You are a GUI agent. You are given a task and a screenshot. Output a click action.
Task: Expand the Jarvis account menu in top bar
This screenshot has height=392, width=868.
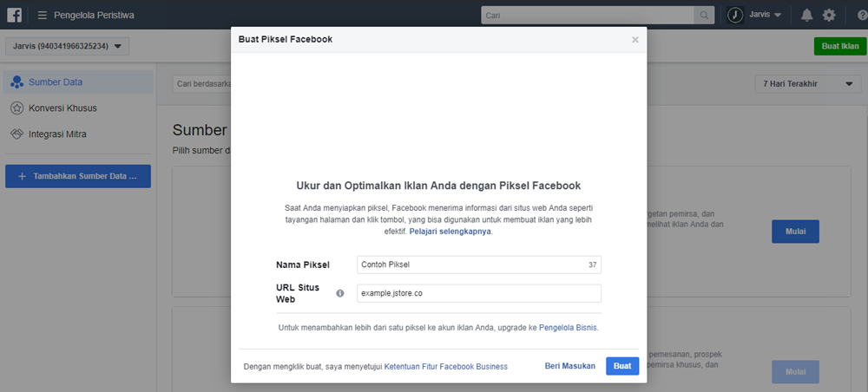765,15
